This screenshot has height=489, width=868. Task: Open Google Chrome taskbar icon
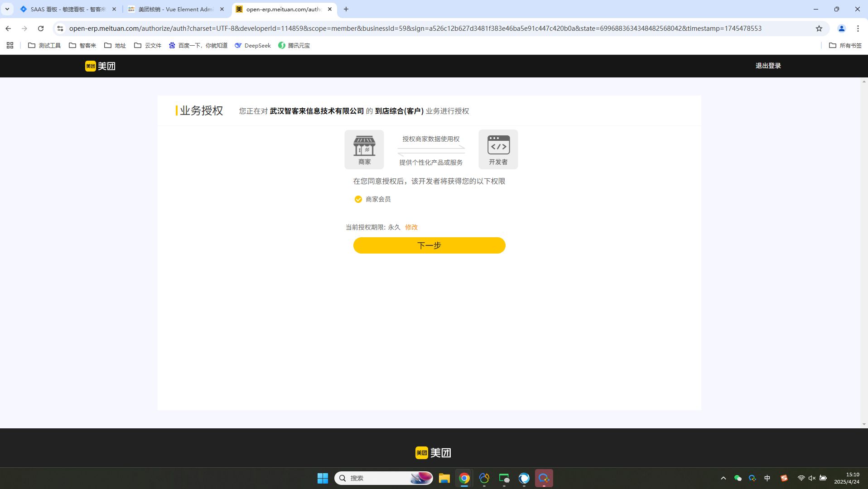click(464, 478)
